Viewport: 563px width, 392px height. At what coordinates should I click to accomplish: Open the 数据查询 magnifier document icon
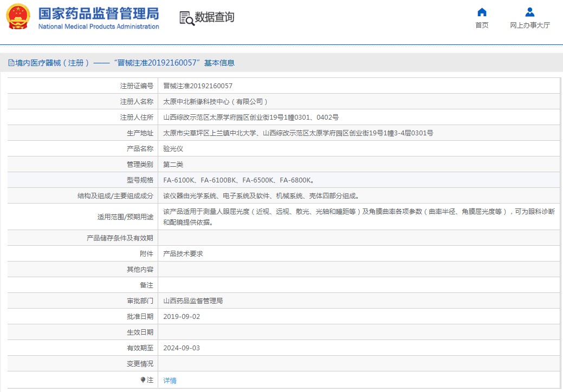pos(187,18)
